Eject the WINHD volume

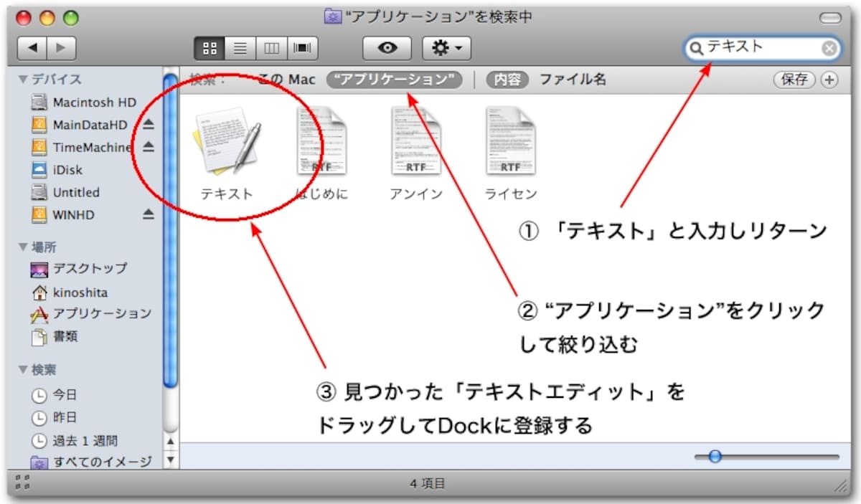(148, 214)
